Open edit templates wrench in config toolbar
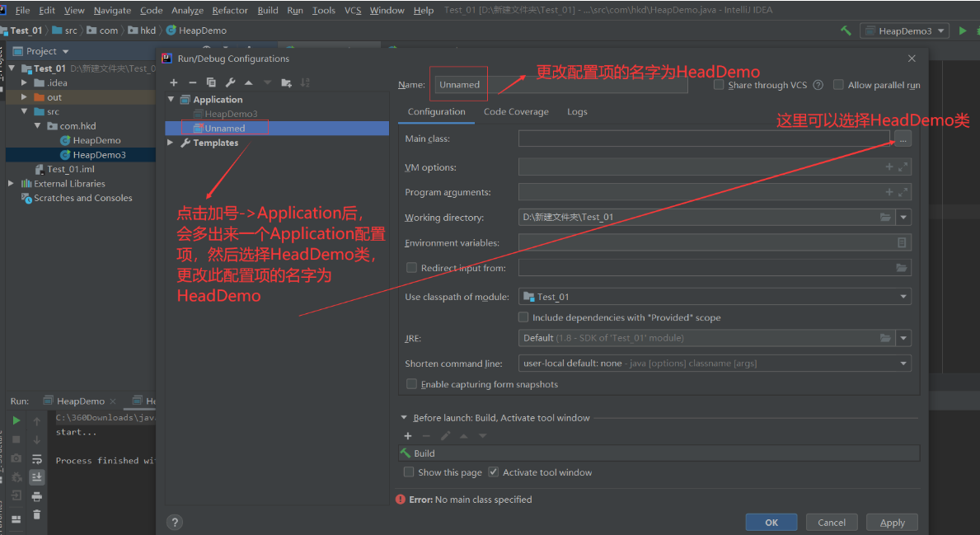 click(230, 82)
